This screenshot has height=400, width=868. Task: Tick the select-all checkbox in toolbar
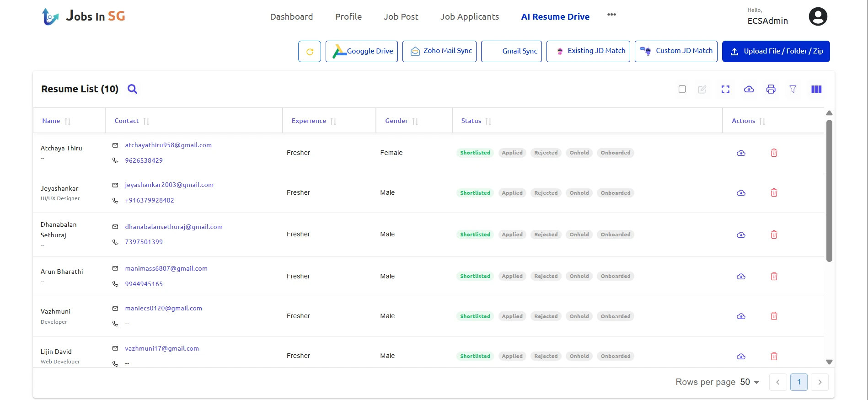tap(682, 90)
